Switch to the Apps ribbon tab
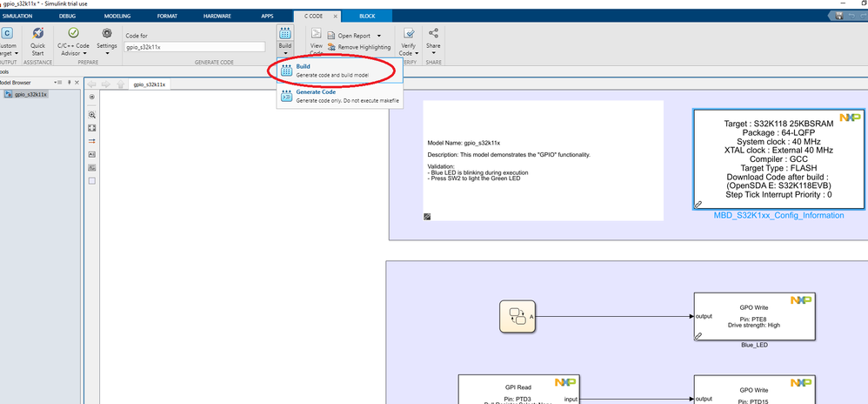 coord(267,16)
